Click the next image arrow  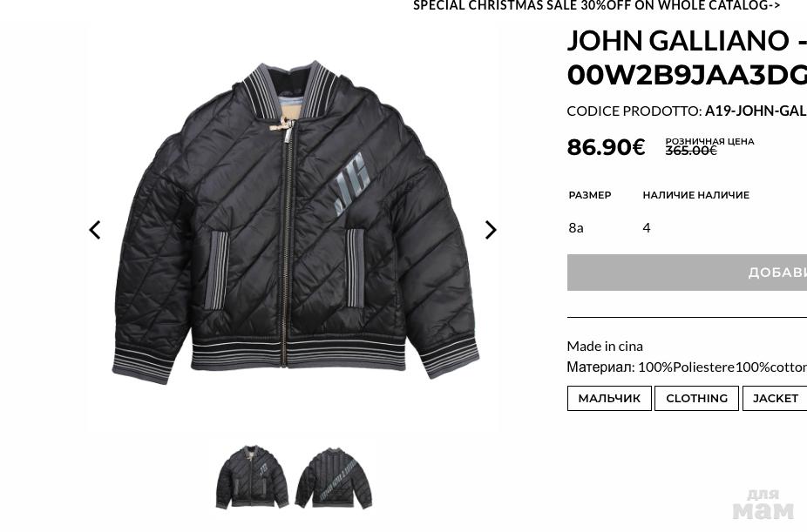point(491,230)
